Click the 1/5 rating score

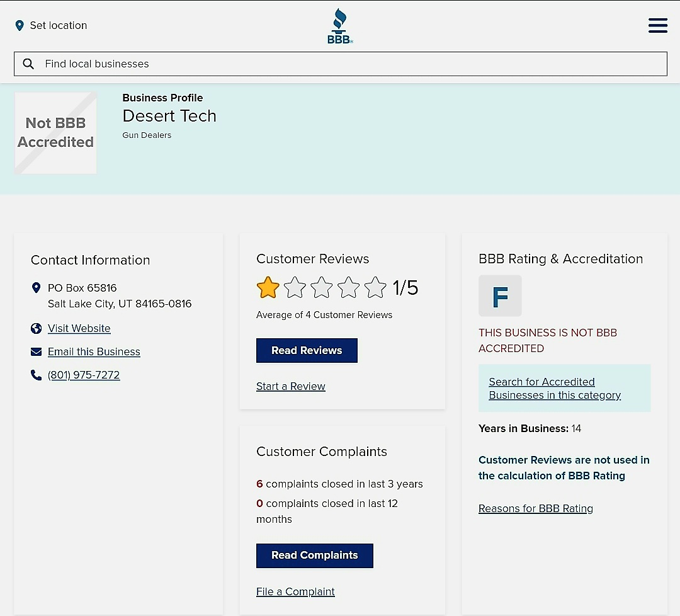(x=405, y=288)
